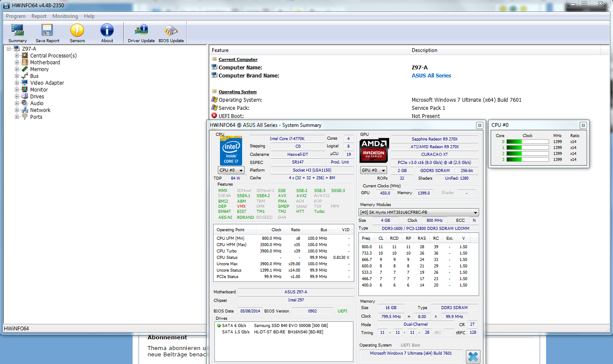This screenshot has height=364, width=613.
Task: Click the Operating System Windows flag icon
Action: (x=214, y=100)
